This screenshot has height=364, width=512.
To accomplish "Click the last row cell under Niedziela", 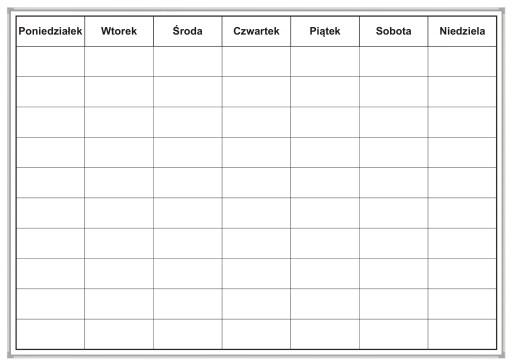I will 462,334.
